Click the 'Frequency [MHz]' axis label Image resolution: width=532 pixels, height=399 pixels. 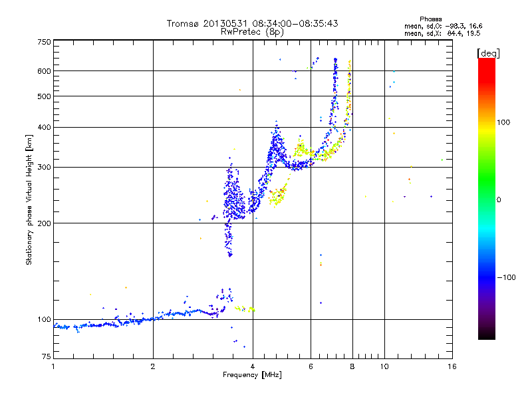(252, 375)
